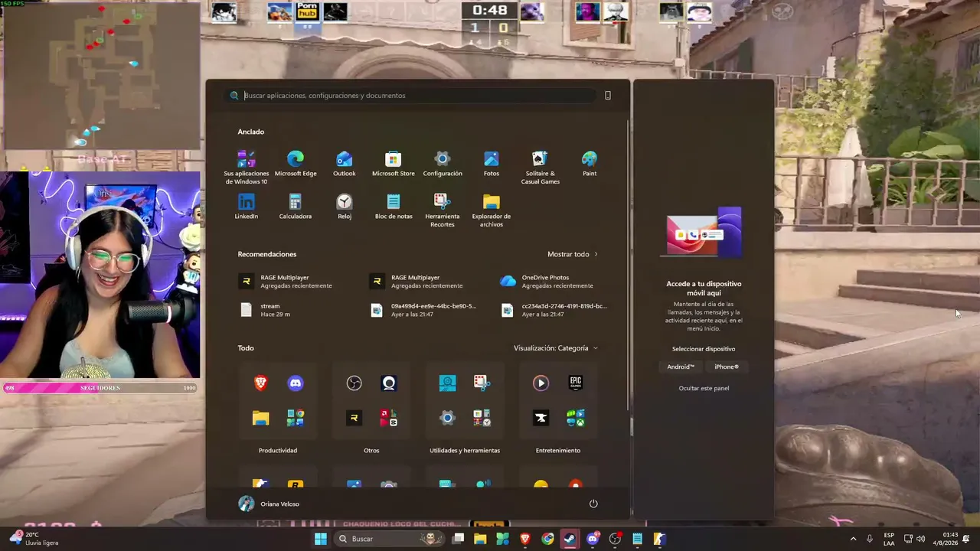The height and width of the screenshot is (551, 980).
Task: Open the ESP LAA language switcher
Action: [x=889, y=539]
